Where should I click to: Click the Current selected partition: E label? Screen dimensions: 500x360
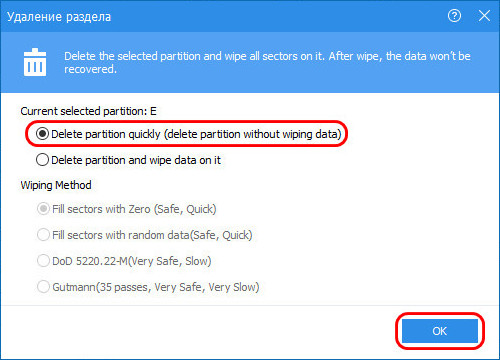pyautogui.click(x=88, y=111)
